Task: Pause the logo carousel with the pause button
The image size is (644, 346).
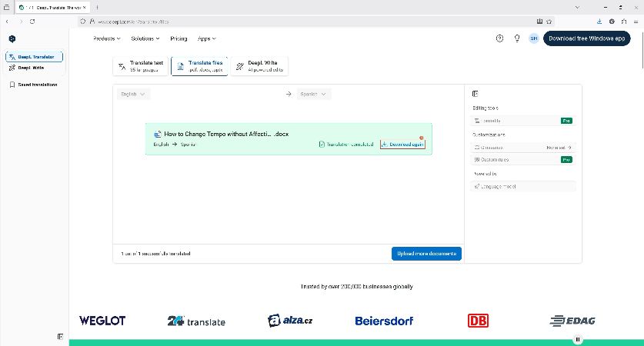Action: coord(578,339)
